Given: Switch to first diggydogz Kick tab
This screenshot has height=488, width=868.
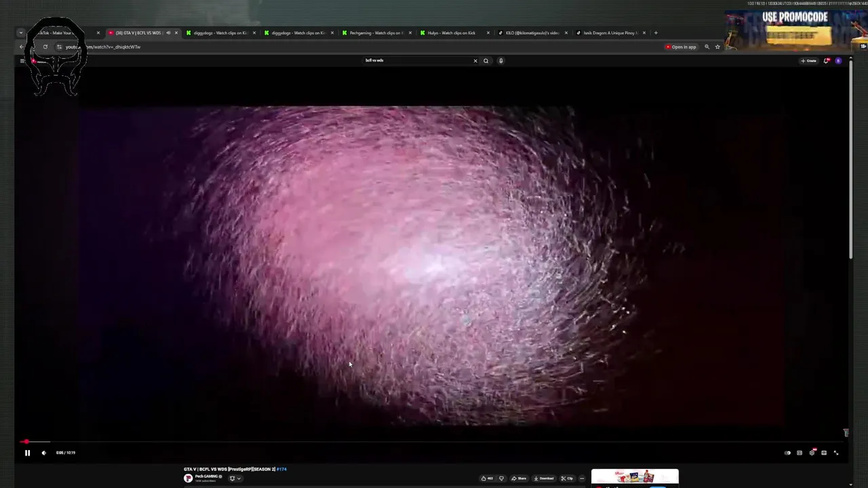Looking at the screenshot, I should pos(220,33).
